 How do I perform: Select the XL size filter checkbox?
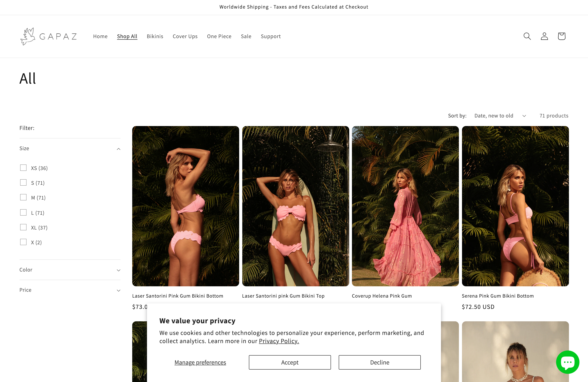point(23,227)
